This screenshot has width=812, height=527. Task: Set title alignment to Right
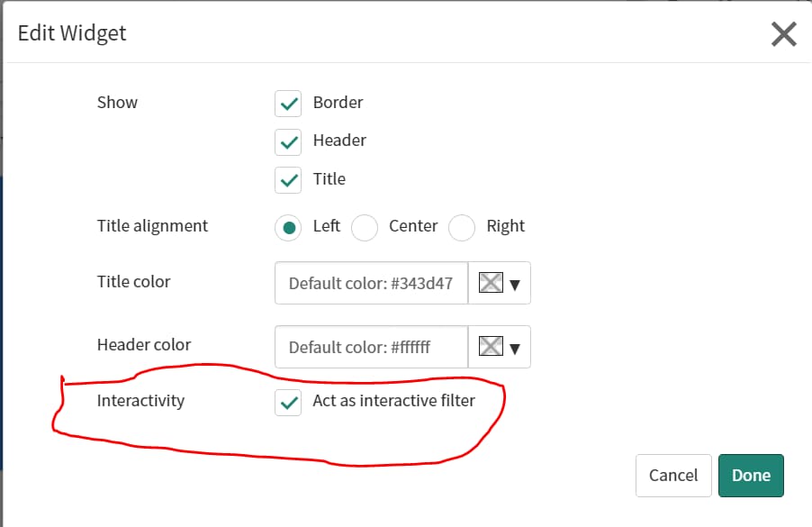pyautogui.click(x=462, y=228)
